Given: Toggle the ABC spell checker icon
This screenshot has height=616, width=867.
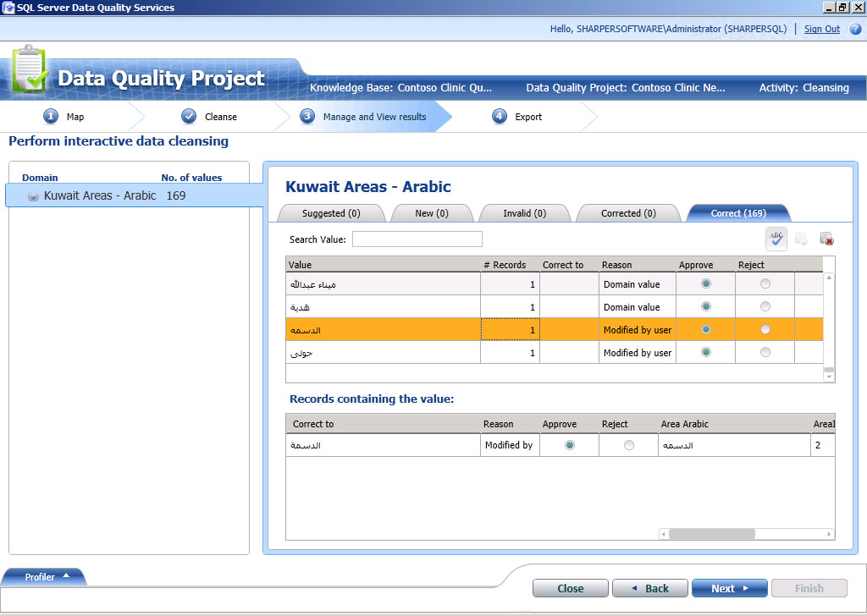Looking at the screenshot, I should click(776, 239).
